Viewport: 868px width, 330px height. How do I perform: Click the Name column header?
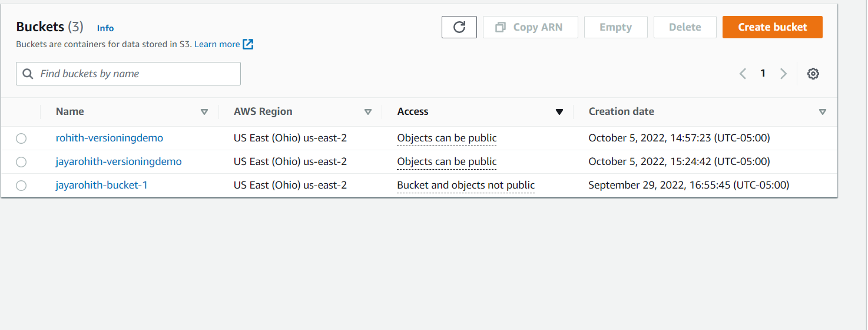click(x=70, y=111)
